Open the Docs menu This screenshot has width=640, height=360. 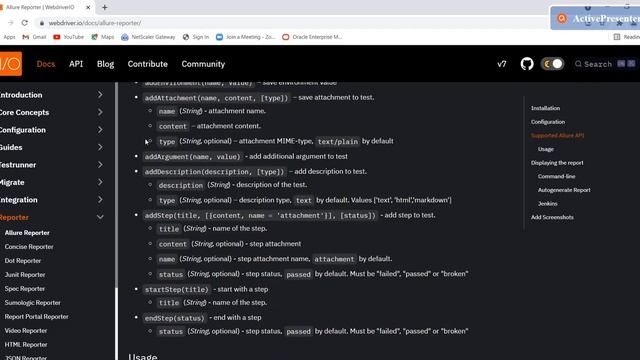[x=46, y=64]
